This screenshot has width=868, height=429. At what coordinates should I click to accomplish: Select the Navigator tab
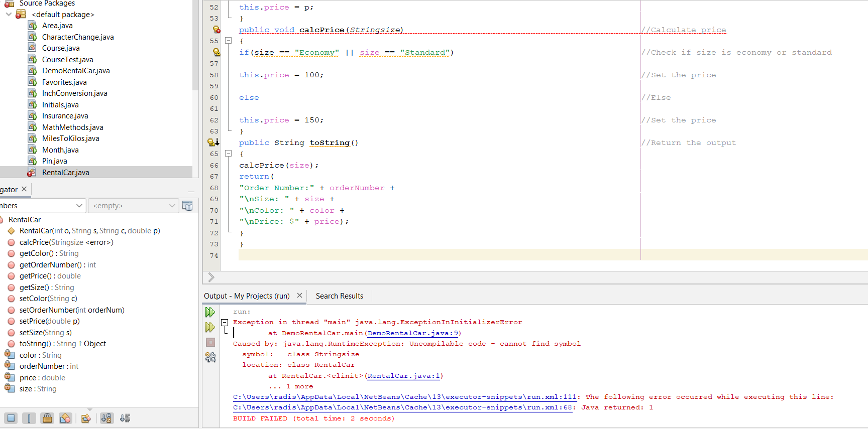[x=9, y=189]
